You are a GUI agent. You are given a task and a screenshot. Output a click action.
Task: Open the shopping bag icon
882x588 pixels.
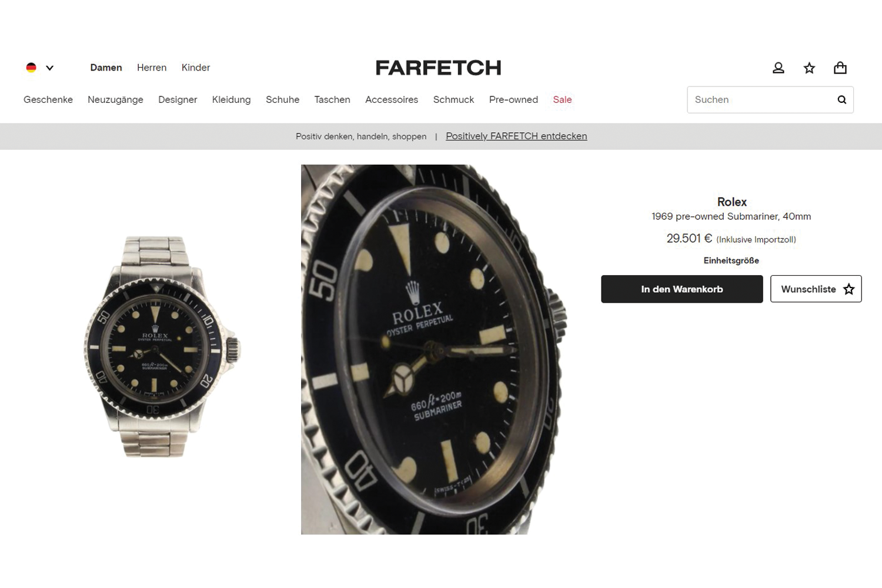pyautogui.click(x=840, y=68)
